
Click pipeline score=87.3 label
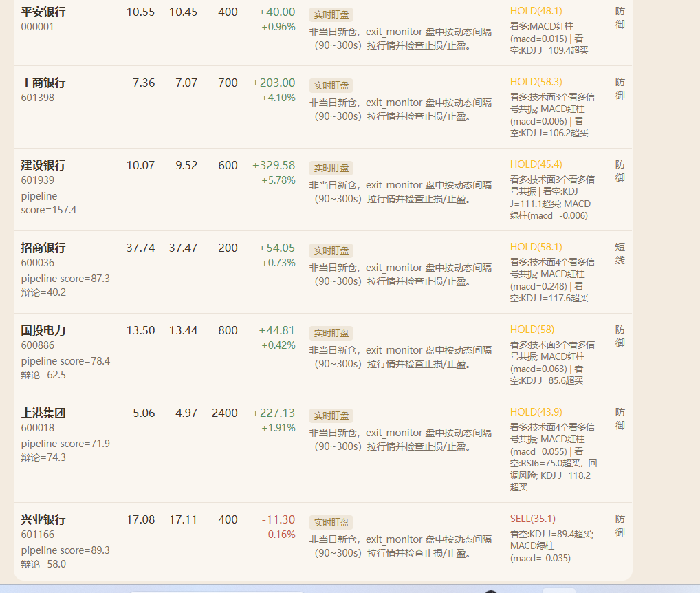[65, 279]
